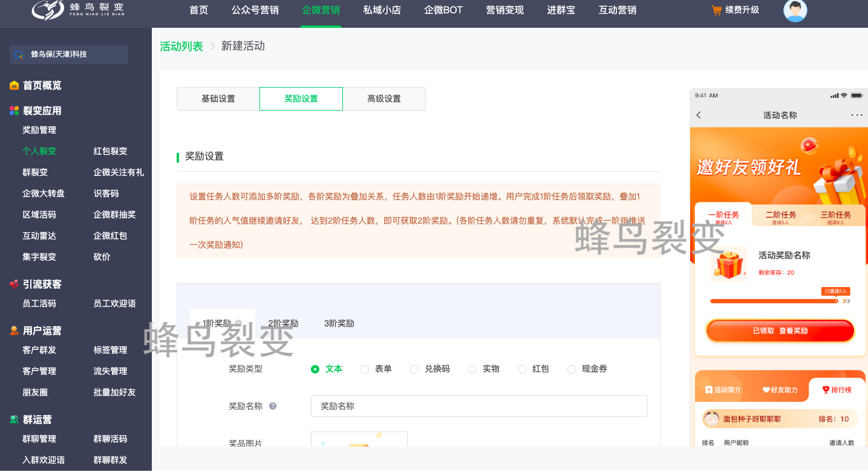
Task: Click the shopping cart icon beside 续费升级
Action: click(x=716, y=10)
